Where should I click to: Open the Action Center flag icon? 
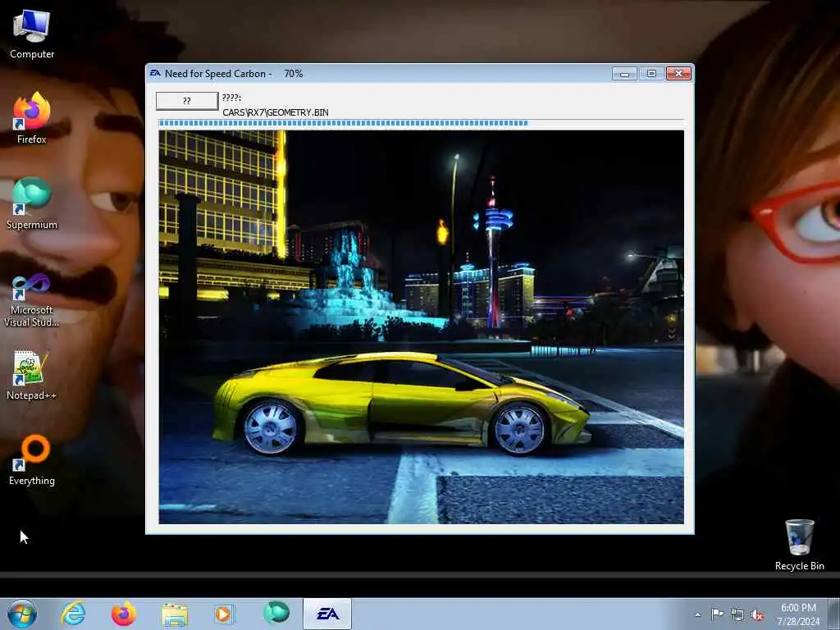coord(717,614)
